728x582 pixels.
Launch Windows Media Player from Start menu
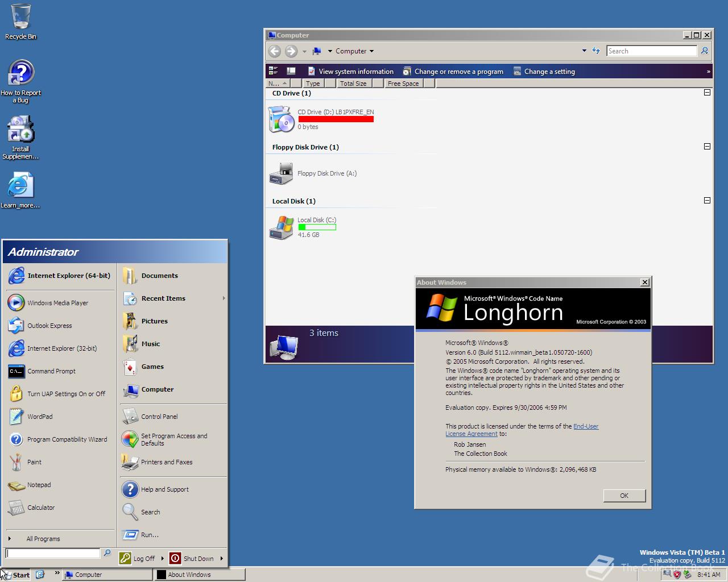point(59,303)
